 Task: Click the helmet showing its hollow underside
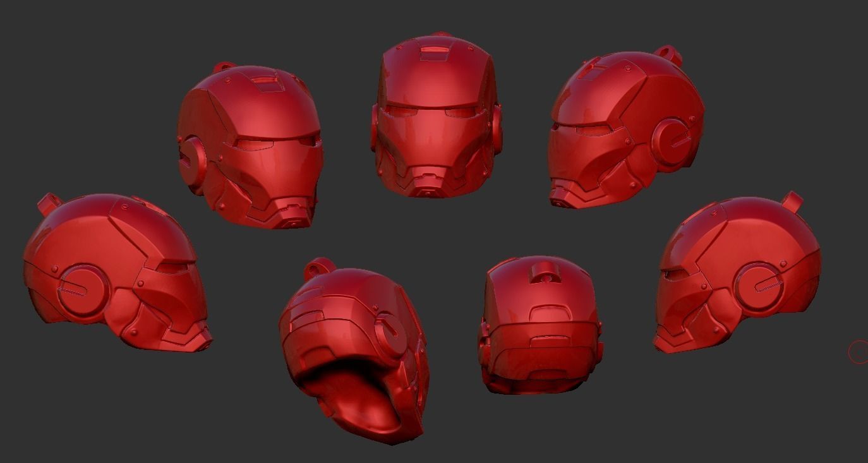pyautogui.click(x=354, y=351)
